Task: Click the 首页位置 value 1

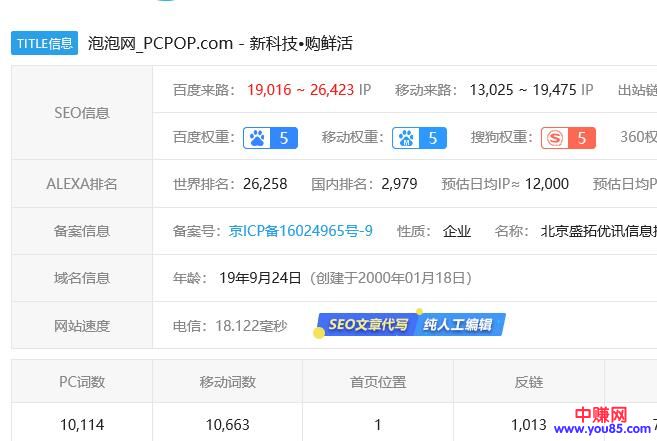Action: click(378, 425)
